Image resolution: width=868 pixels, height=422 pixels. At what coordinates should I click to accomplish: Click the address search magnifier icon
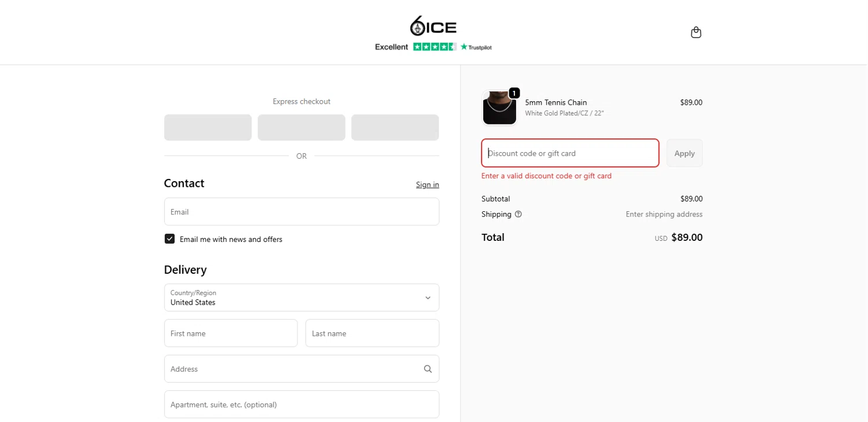coord(428,369)
